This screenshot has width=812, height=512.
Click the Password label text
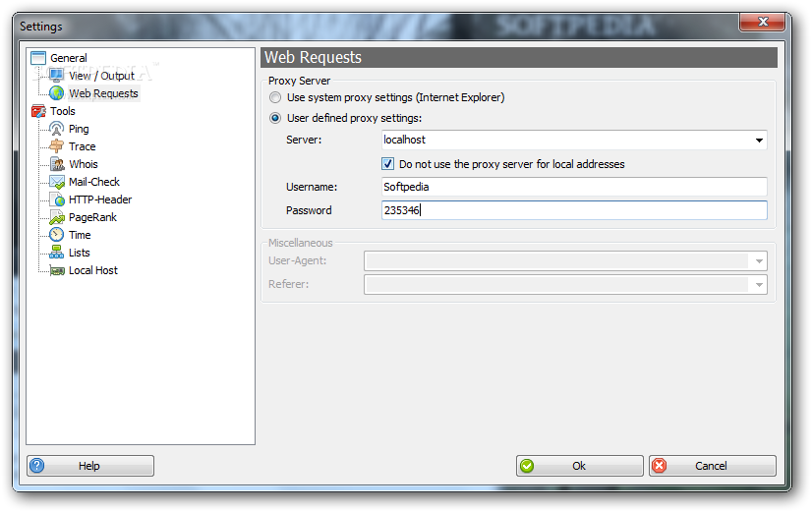click(309, 210)
